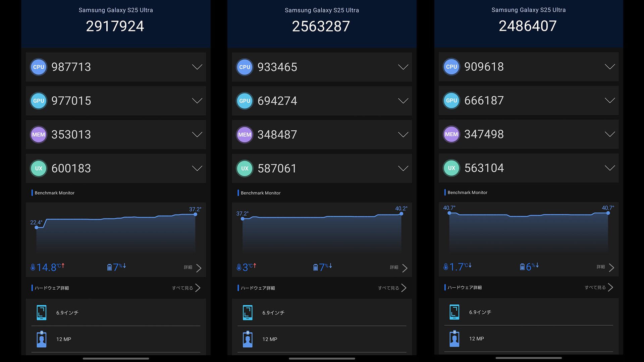
Task: Expand MEM score 348487 breakdown
Action: coord(403,135)
